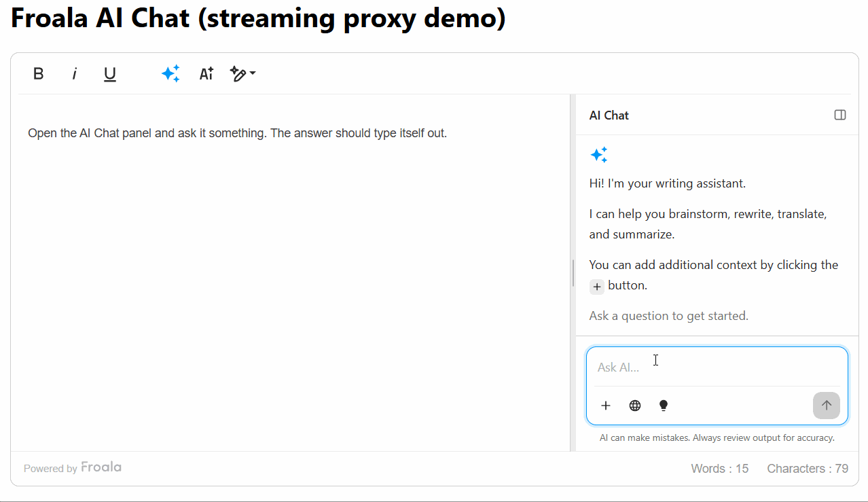Click the panel resize handle divider grip
The height and width of the screenshot is (502, 868).
pos(573,273)
